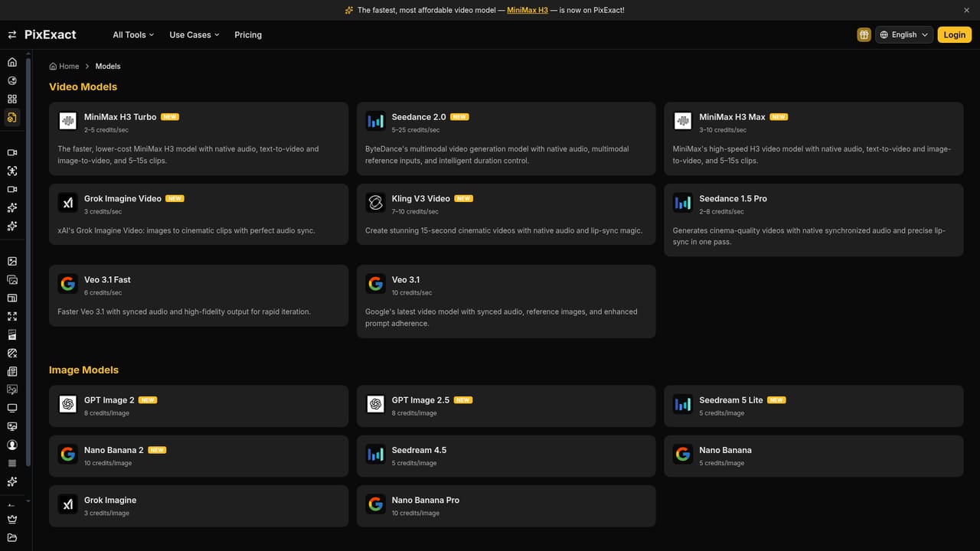980x551 pixels.
Task: Click the expand-arrows icon in the sidebar
Action: coord(12,316)
